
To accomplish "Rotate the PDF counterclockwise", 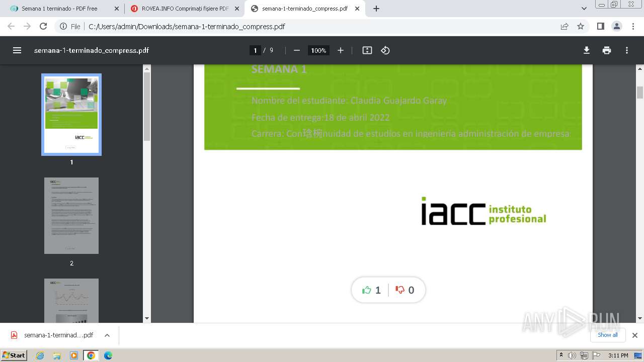I will (x=385, y=50).
